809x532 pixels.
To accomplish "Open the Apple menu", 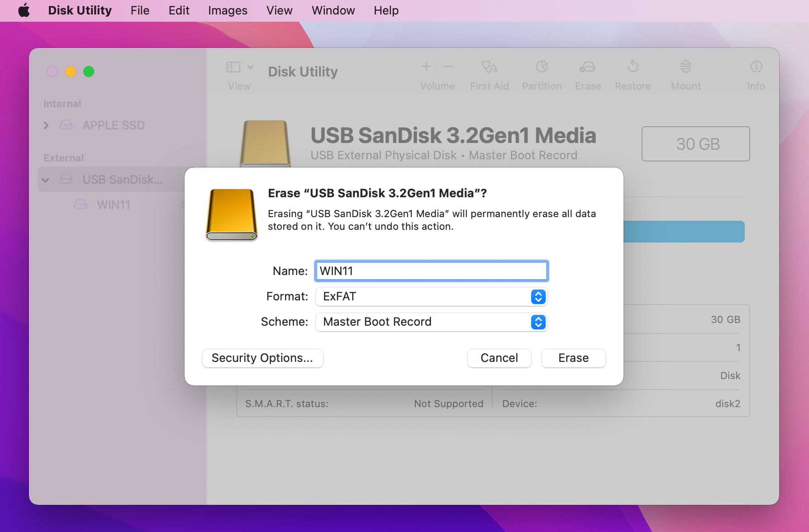I will pos(24,10).
